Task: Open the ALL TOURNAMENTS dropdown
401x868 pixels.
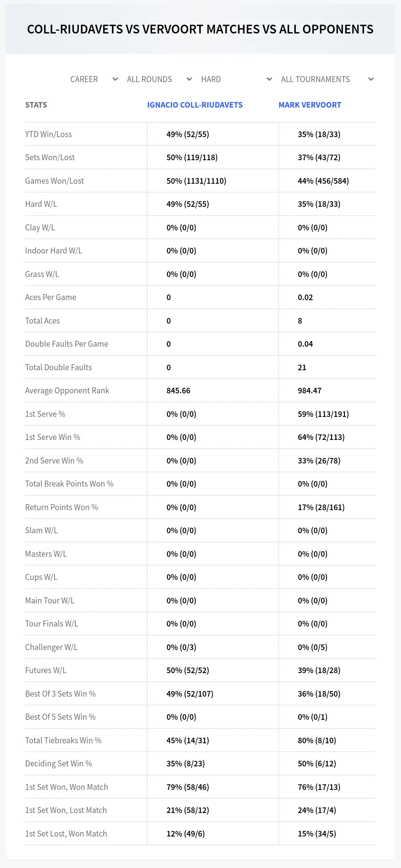Action: (x=327, y=79)
